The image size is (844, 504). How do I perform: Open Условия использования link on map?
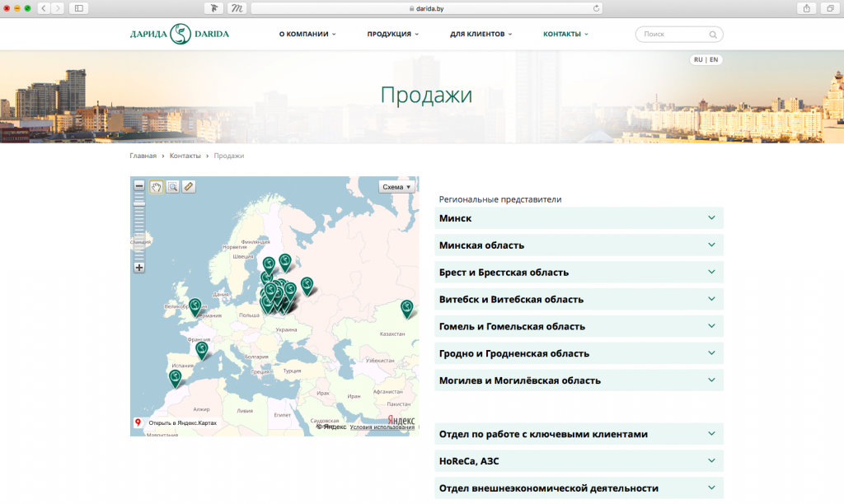[382, 427]
